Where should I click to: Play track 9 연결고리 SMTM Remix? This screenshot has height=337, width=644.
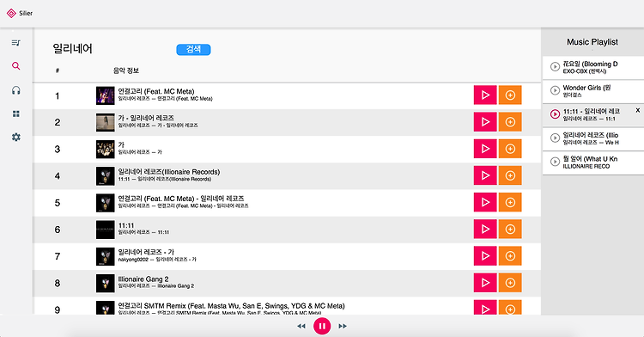[x=485, y=308]
